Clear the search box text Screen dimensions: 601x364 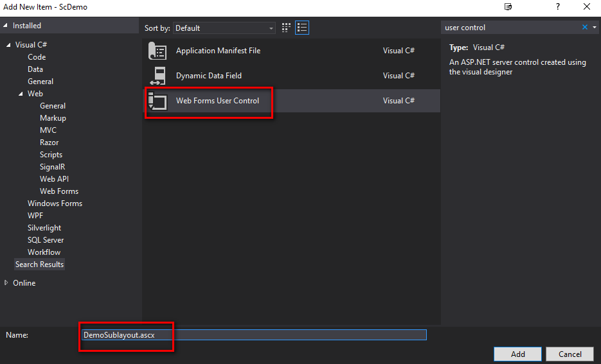click(584, 27)
